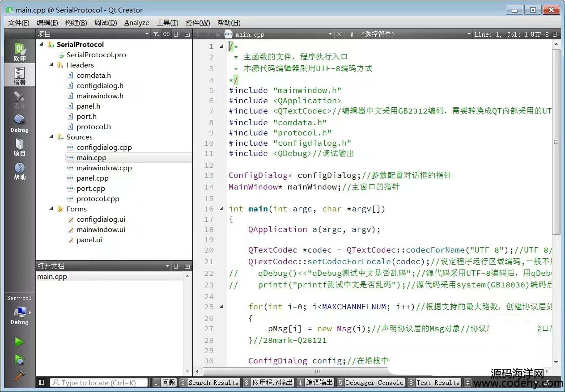Screen dimensions: 565x392
Task: Go forward in editor navigation history
Action: pyautogui.click(x=208, y=34)
